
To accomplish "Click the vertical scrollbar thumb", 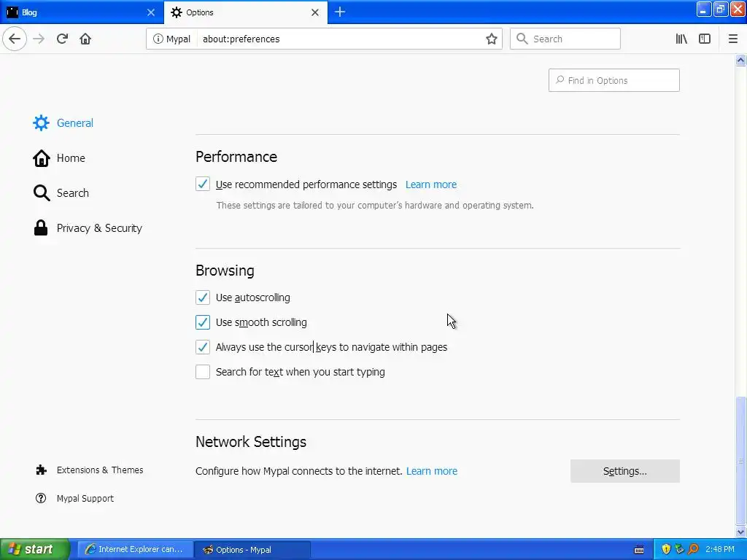I will click(x=740, y=461).
